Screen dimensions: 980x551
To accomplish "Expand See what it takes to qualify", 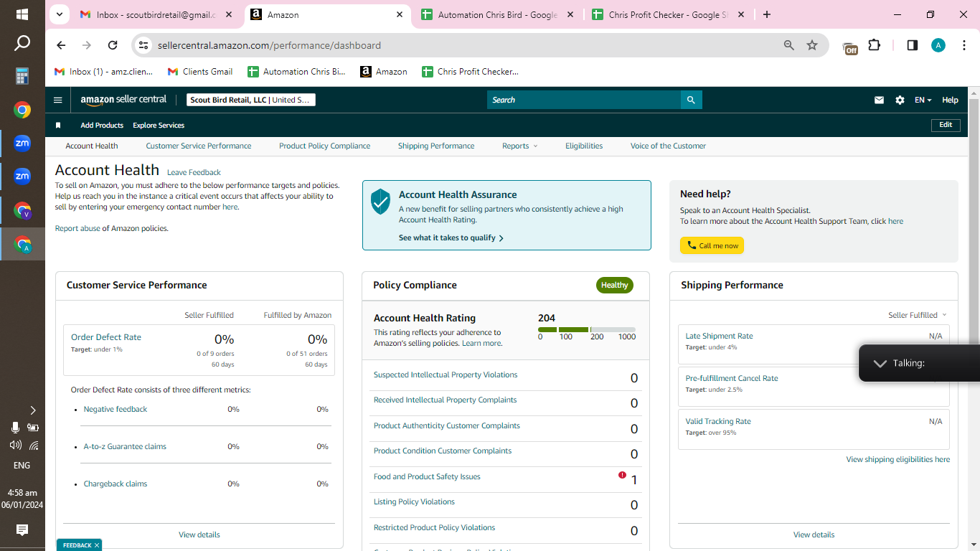I will [x=451, y=237].
